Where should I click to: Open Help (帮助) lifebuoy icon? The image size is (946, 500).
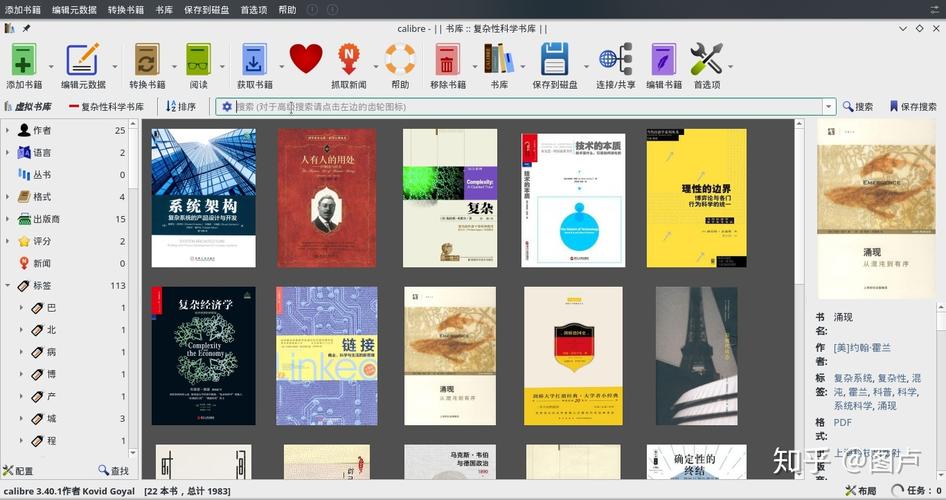tap(400, 59)
